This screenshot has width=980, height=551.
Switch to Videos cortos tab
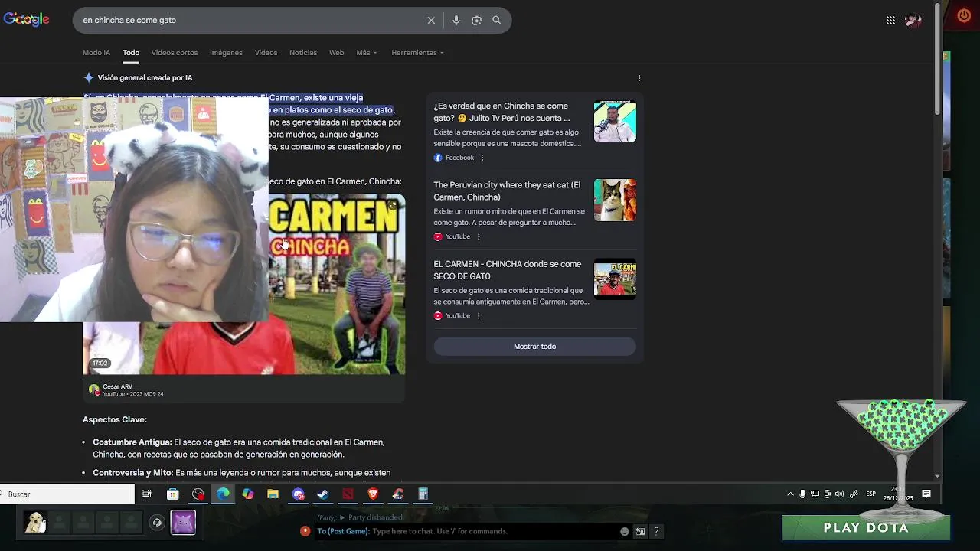tap(175, 53)
